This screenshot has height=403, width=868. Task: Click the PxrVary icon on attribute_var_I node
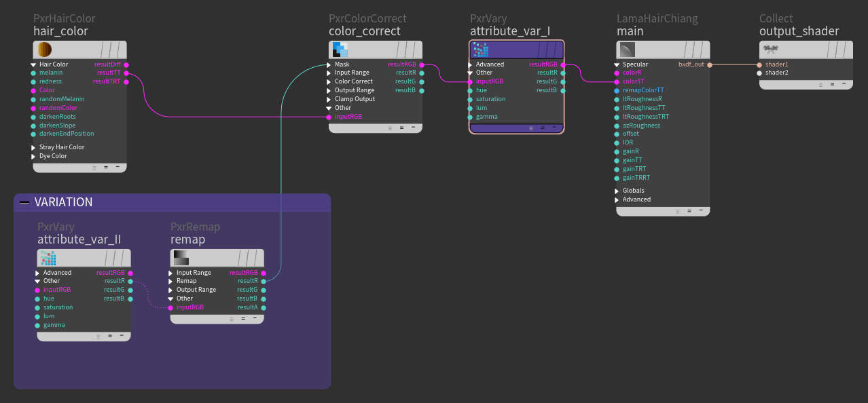click(x=481, y=50)
